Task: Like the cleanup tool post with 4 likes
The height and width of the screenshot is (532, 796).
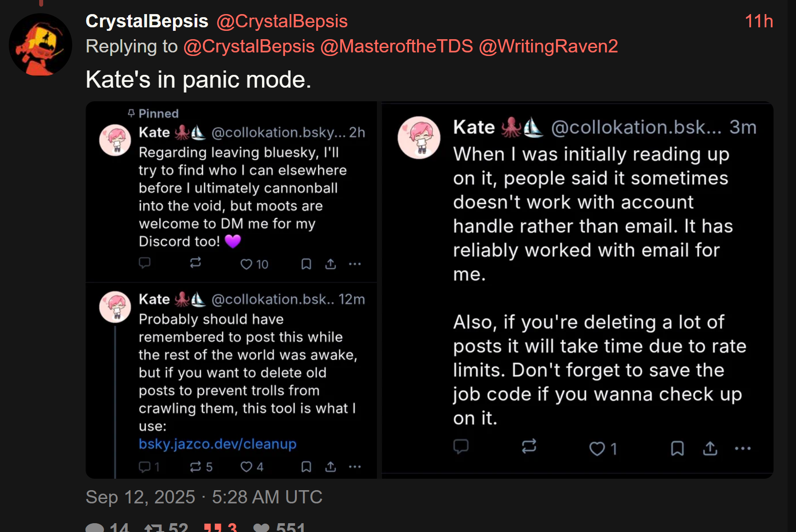Action: point(247,467)
